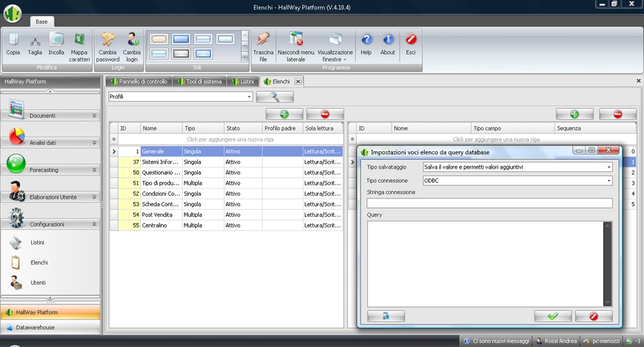Screen dimensions: 644x347
Task: Expand the Stili gallery dropdown arrow
Action: [x=245, y=57]
